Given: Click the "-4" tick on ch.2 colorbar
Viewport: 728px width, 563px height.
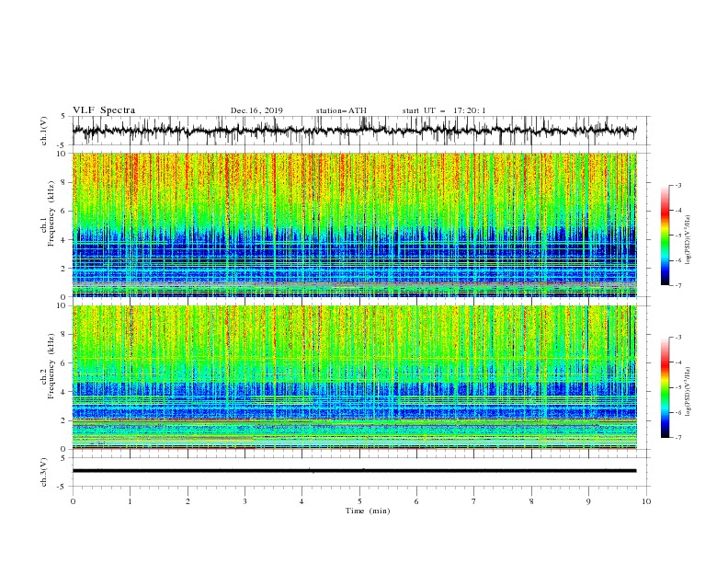Looking at the screenshot, I should click(677, 362).
